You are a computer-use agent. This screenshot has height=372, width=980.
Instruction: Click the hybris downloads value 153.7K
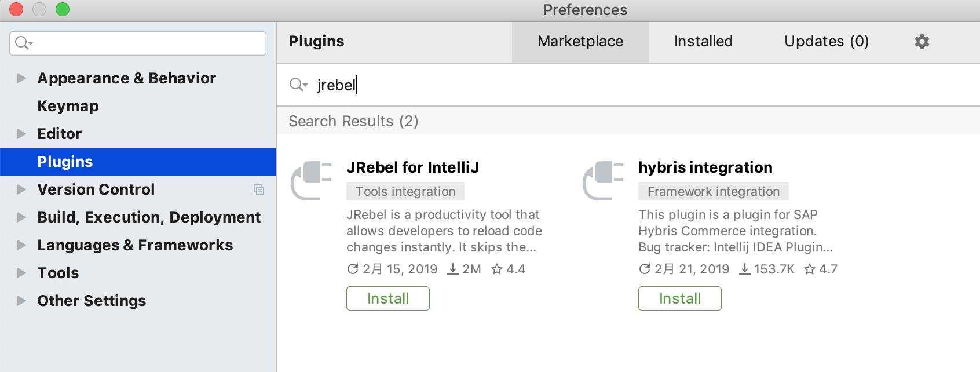[774, 269]
